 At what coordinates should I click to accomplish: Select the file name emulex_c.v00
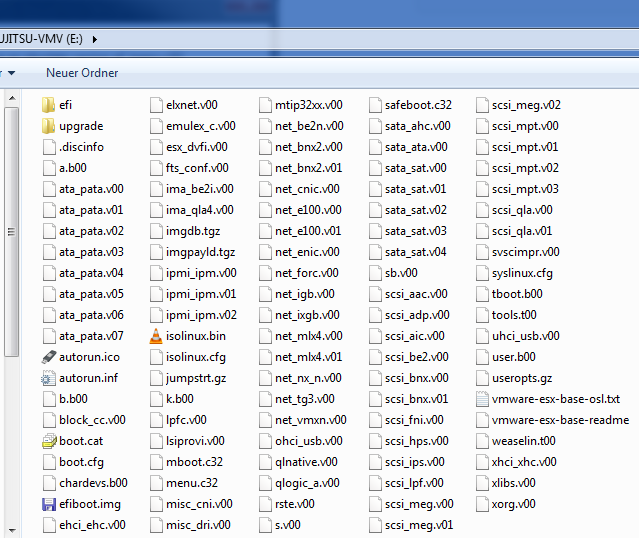201,126
